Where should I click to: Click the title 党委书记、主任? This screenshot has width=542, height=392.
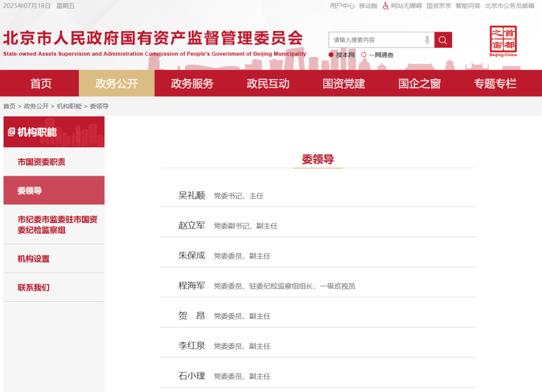(x=238, y=196)
